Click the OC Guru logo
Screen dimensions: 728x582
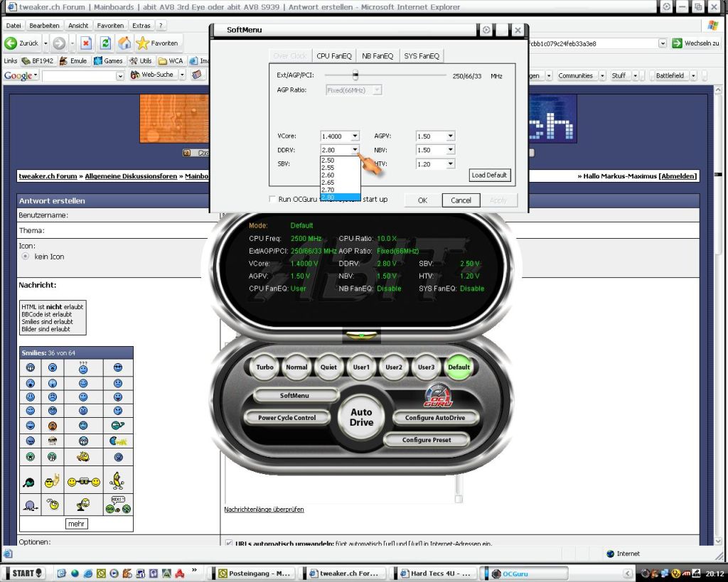click(x=439, y=397)
